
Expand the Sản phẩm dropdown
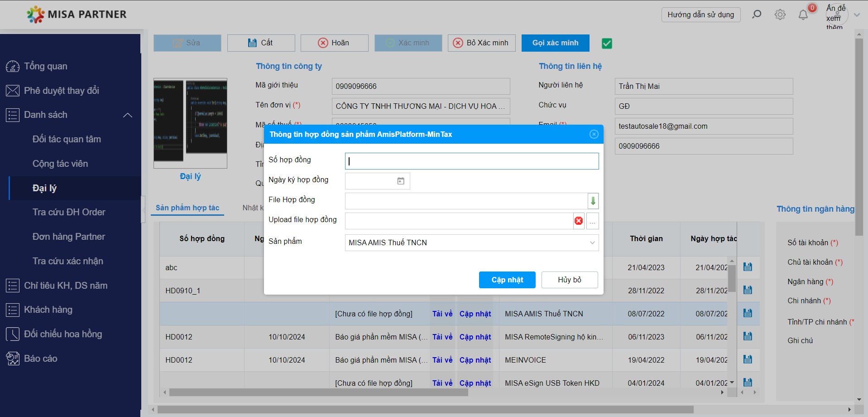point(592,243)
